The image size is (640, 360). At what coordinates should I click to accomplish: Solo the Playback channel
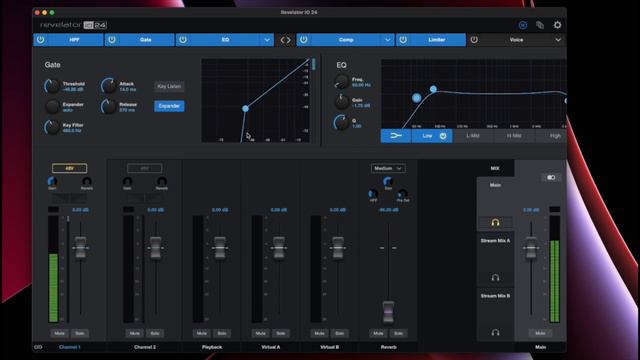pos(222,333)
